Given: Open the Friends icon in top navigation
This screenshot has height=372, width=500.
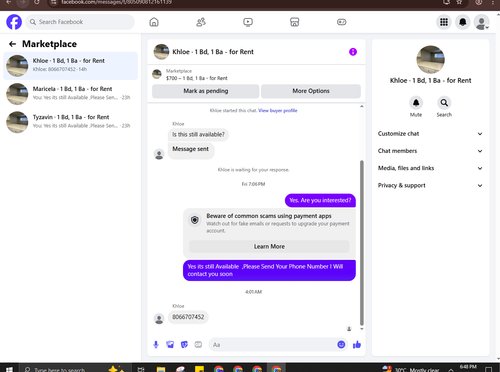Looking at the screenshot, I should (x=201, y=22).
